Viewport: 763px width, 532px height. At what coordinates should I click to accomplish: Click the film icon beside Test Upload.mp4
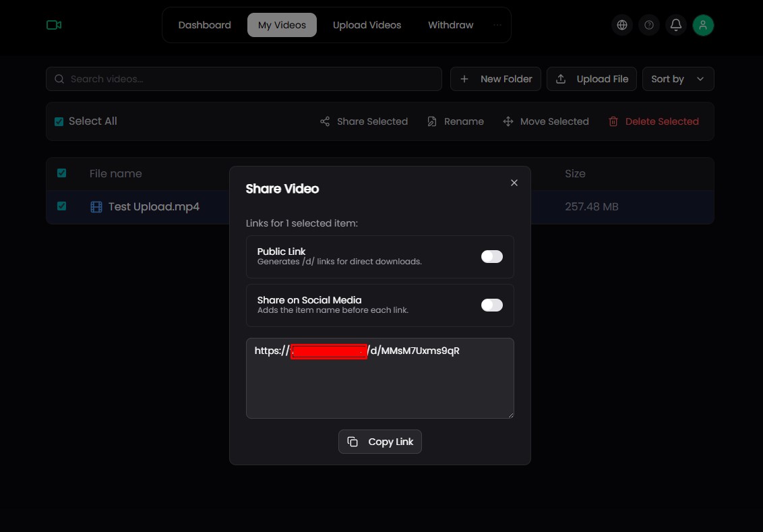pos(96,207)
